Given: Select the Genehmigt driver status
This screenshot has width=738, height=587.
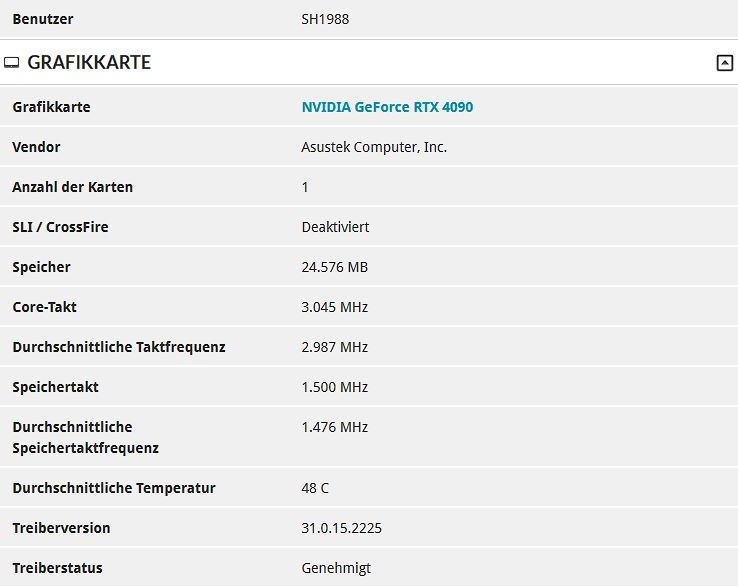Looking at the screenshot, I should [x=336, y=568].
